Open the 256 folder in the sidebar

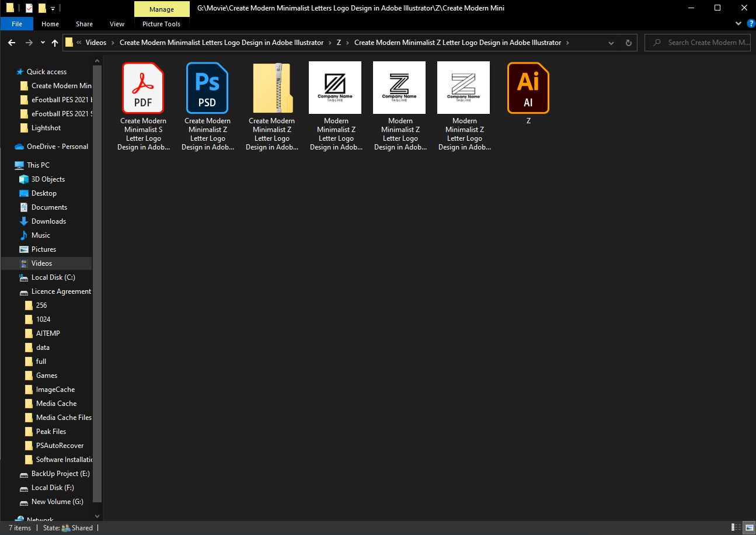click(41, 305)
